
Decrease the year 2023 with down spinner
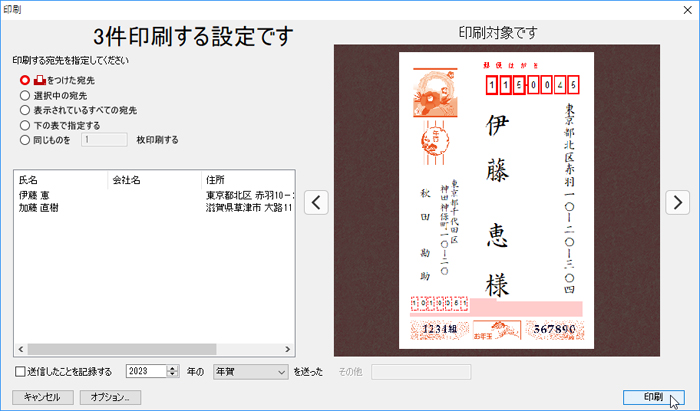[x=173, y=376]
